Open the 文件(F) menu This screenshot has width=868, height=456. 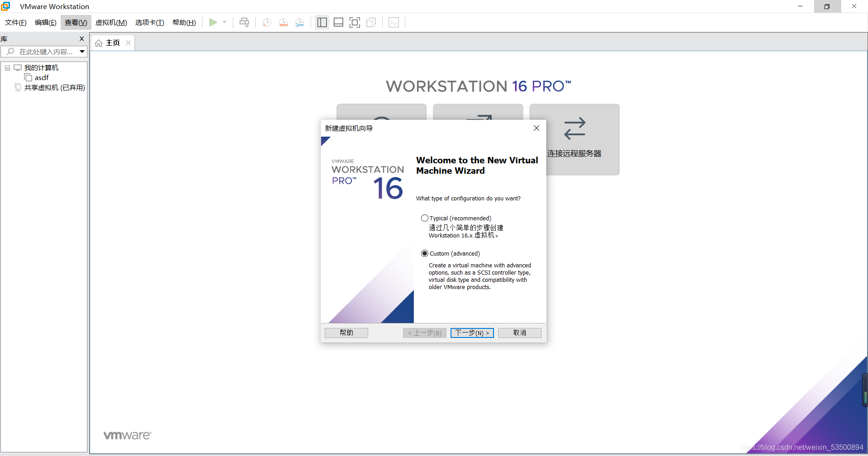click(x=15, y=22)
